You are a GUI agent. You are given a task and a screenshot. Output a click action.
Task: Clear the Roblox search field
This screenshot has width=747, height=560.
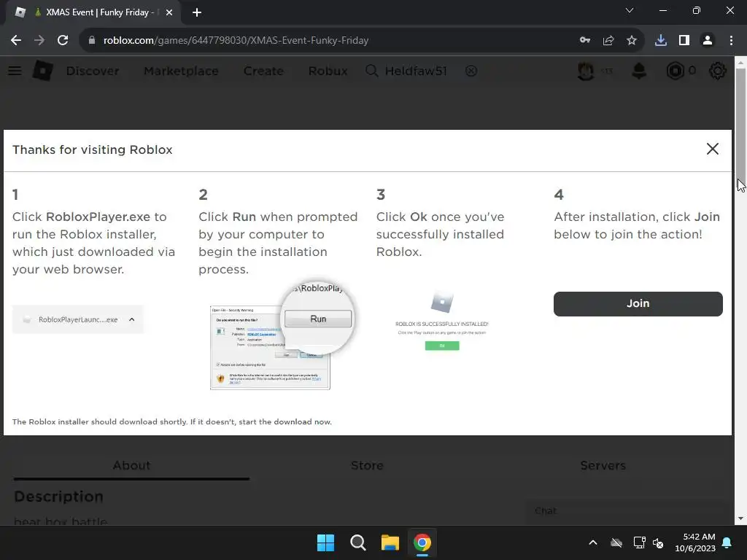(471, 71)
